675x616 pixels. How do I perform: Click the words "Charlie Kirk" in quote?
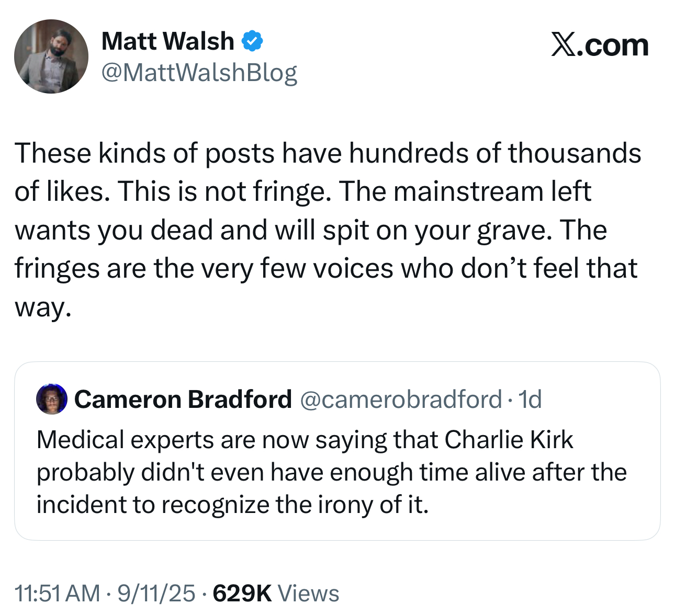509,440
